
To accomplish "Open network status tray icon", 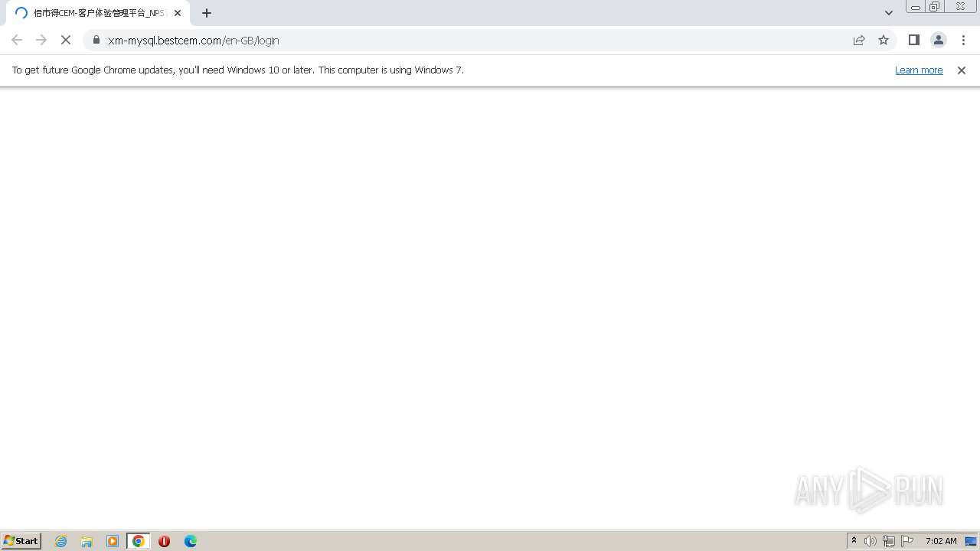I will (889, 541).
